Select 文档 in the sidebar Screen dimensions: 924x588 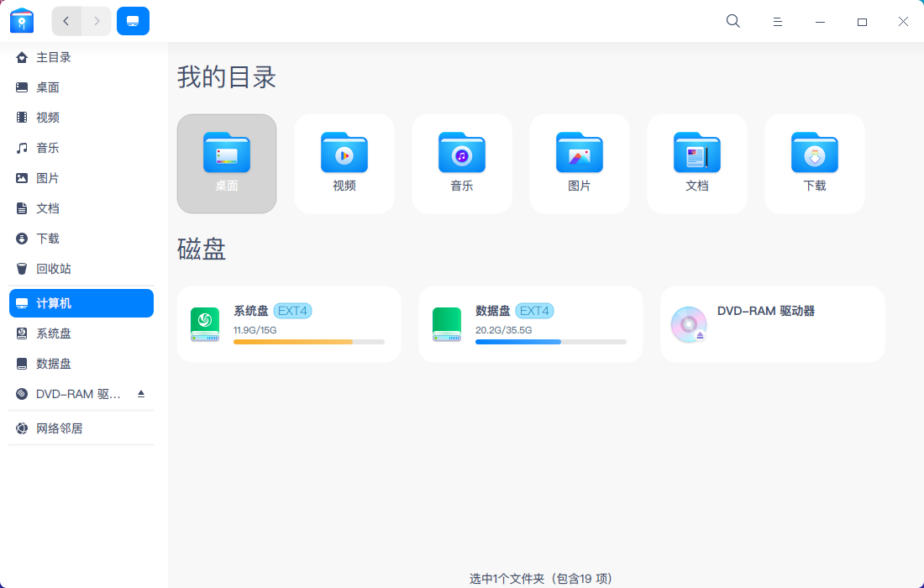(x=81, y=208)
